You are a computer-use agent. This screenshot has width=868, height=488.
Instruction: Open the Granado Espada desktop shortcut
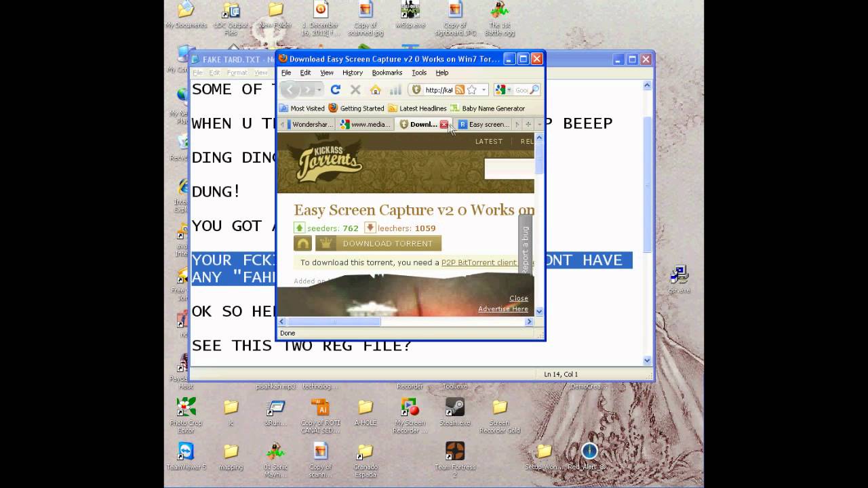(x=366, y=460)
